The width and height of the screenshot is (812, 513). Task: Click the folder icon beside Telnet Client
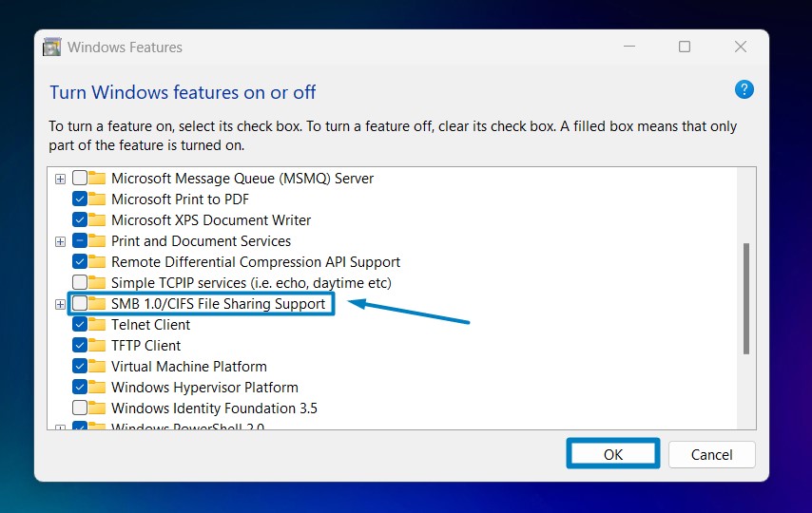[x=97, y=324]
